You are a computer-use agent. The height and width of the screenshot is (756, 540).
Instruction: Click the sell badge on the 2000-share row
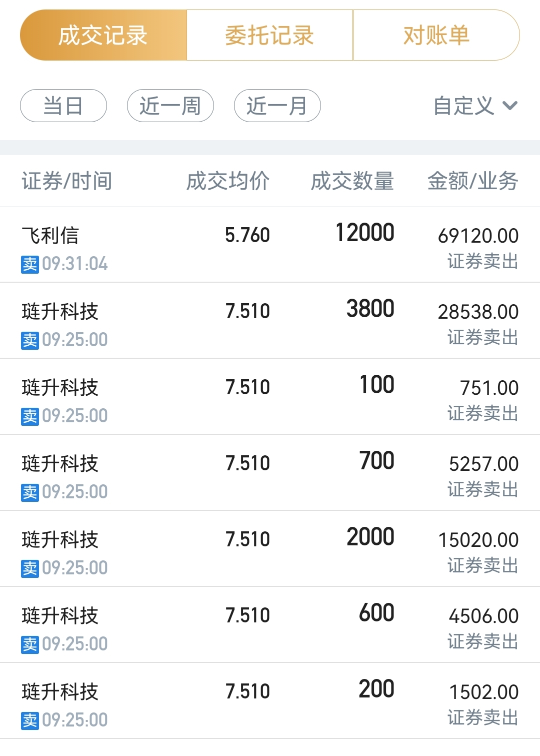30,568
